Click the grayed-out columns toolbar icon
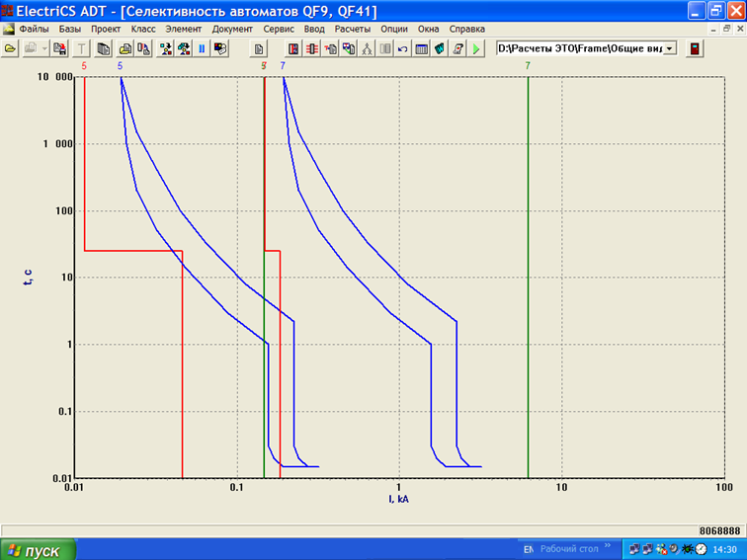Image resolution: width=747 pixels, height=560 pixels. tap(385, 48)
